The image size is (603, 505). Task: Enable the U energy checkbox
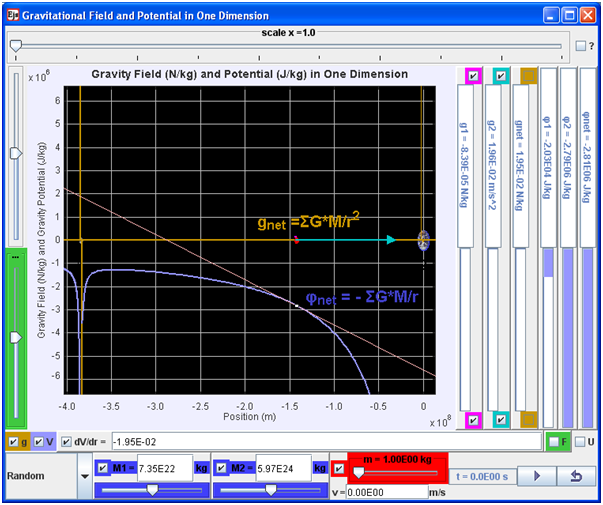pos(580,442)
